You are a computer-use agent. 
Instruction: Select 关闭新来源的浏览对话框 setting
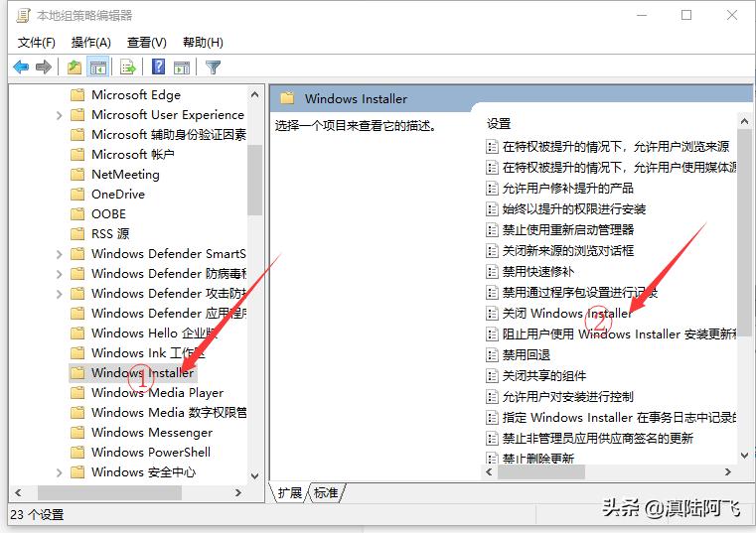click(568, 250)
